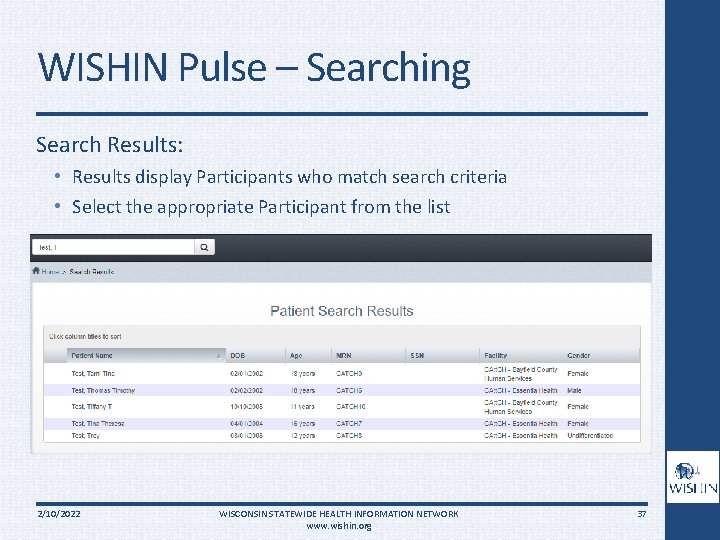Click the 10/10/2005 date of birth cell

(247, 407)
